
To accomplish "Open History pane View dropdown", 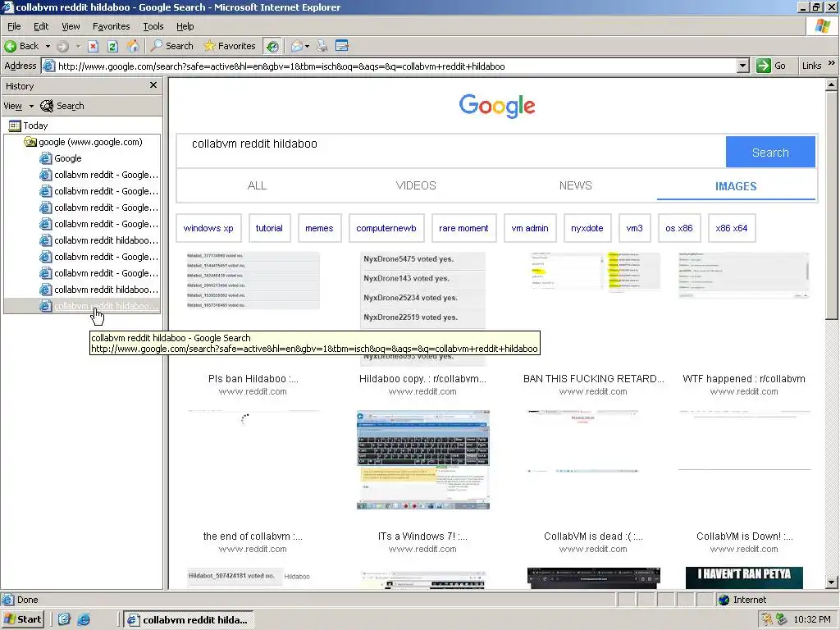I will click(18, 106).
